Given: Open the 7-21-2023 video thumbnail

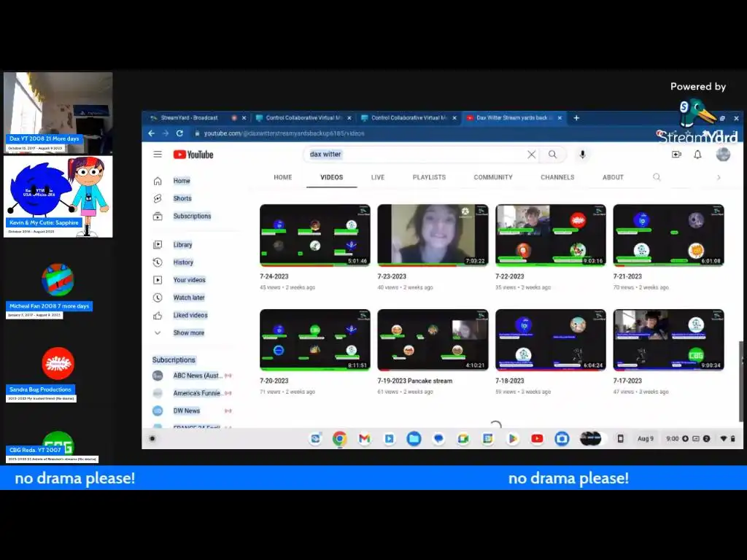Looking at the screenshot, I should 668,236.
